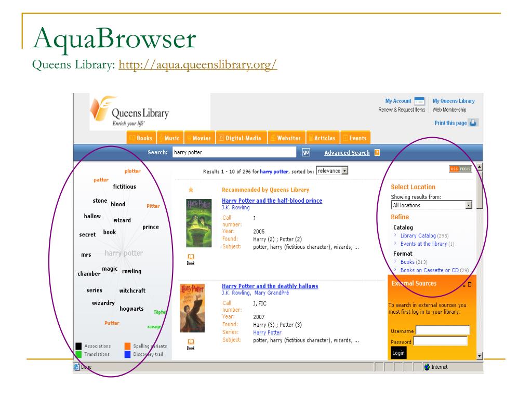This screenshot has height=399, width=532.
Task: Click the Mary GrandPré author link
Action: [272, 293]
